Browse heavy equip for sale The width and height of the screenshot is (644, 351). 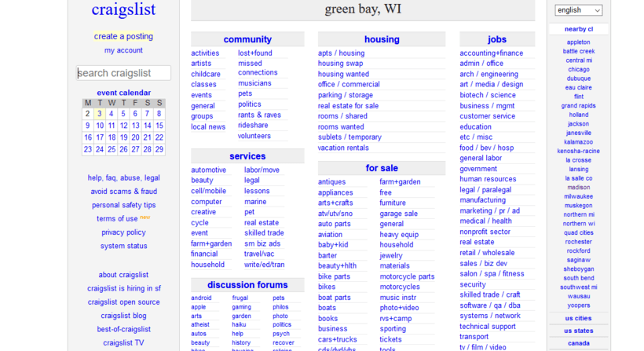(x=399, y=235)
